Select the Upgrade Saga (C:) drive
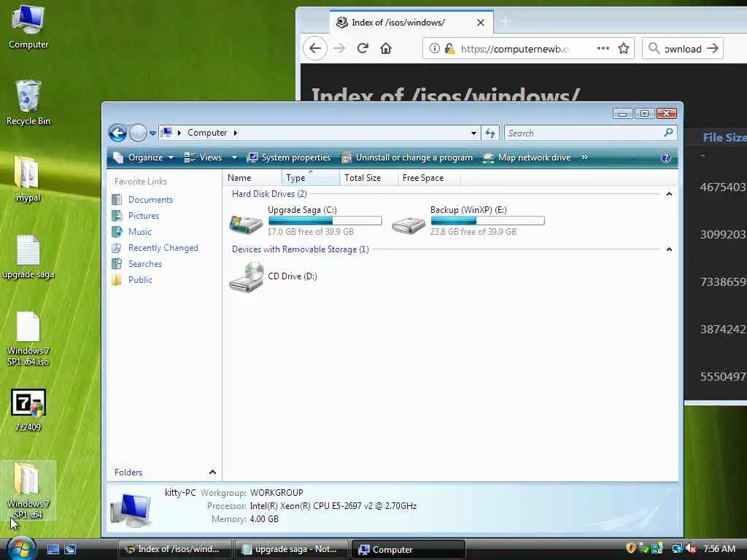Image resolution: width=747 pixels, height=560 pixels. 306,221
